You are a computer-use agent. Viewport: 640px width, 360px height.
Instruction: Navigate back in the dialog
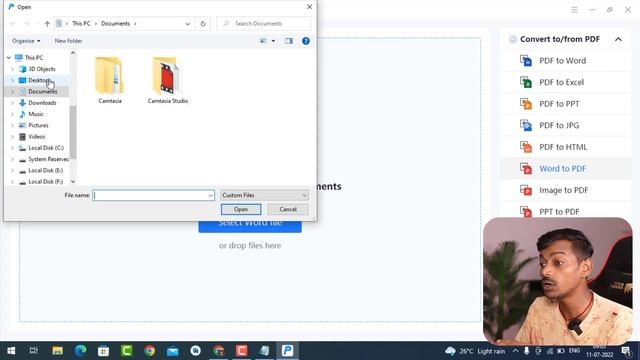pyautogui.click(x=13, y=24)
